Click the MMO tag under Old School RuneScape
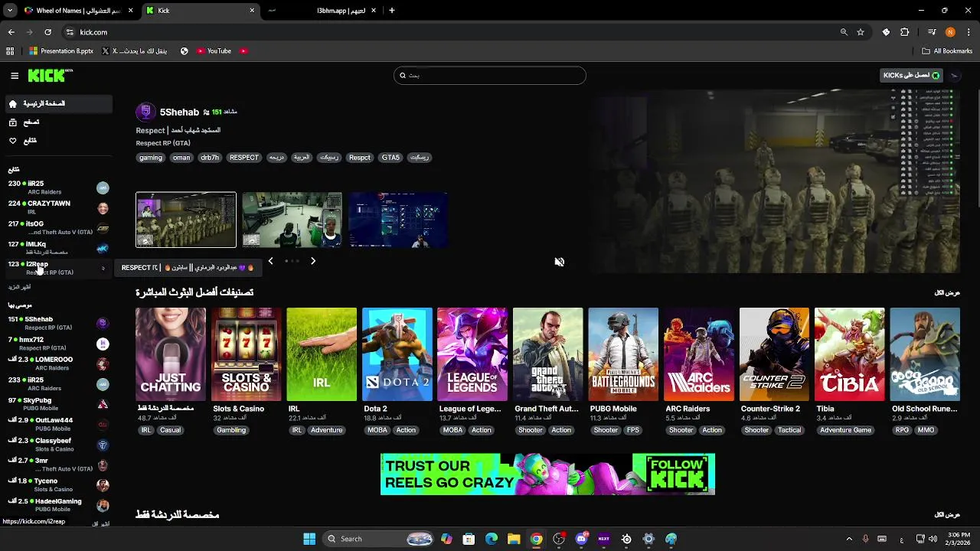The image size is (980, 551). 926,430
